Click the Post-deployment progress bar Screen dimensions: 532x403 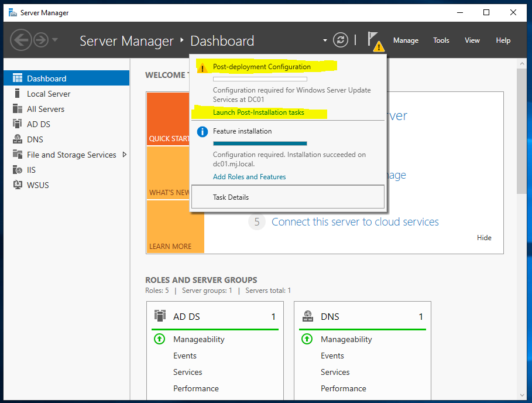coord(260,79)
